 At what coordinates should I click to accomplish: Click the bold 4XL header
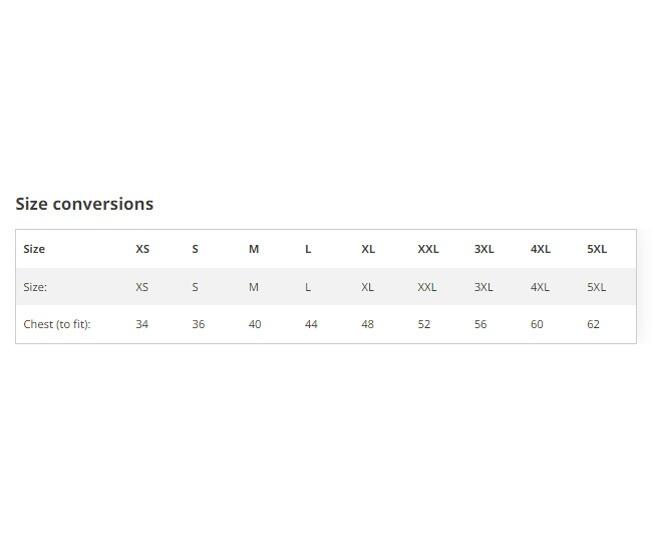pyautogui.click(x=541, y=249)
